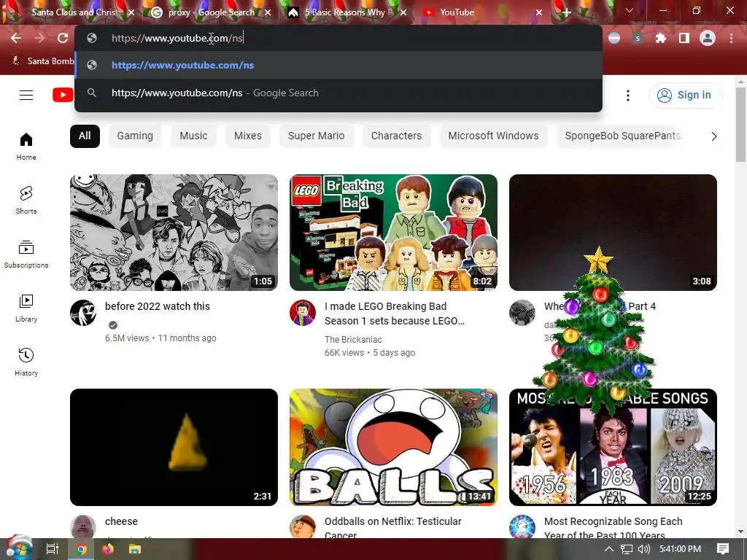Open YouTube settings three-dot menu
This screenshot has height=560, width=747.
pos(628,96)
